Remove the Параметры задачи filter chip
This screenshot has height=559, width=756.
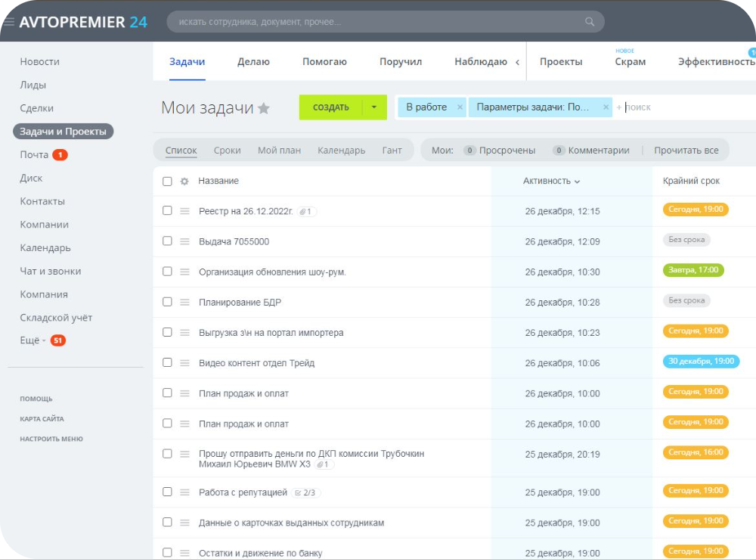606,107
